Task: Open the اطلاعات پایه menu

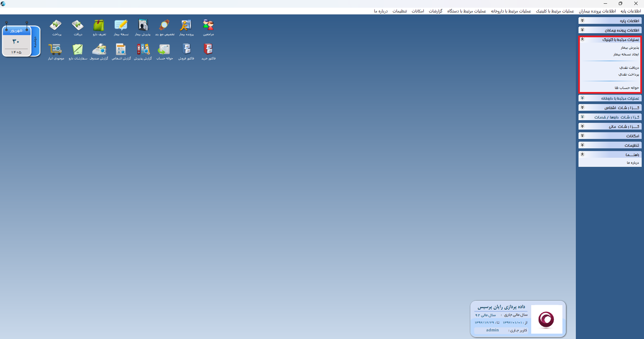Action: pos(631,11)
